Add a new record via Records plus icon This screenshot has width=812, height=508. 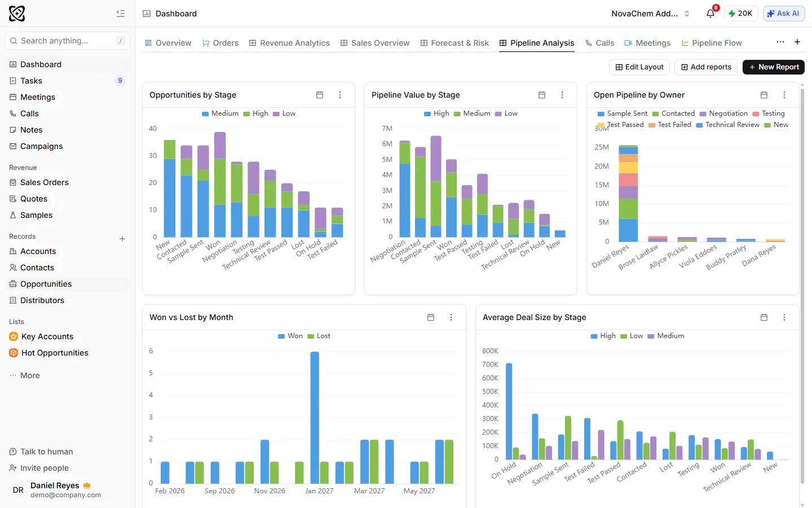(122, 239)
